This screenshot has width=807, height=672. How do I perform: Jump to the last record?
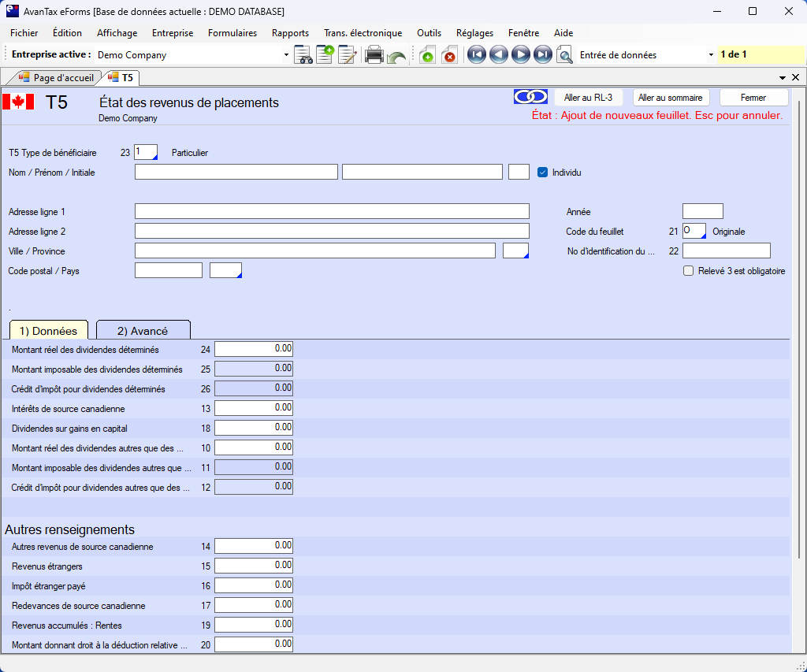pyautogui.click(x=542, y=55)
